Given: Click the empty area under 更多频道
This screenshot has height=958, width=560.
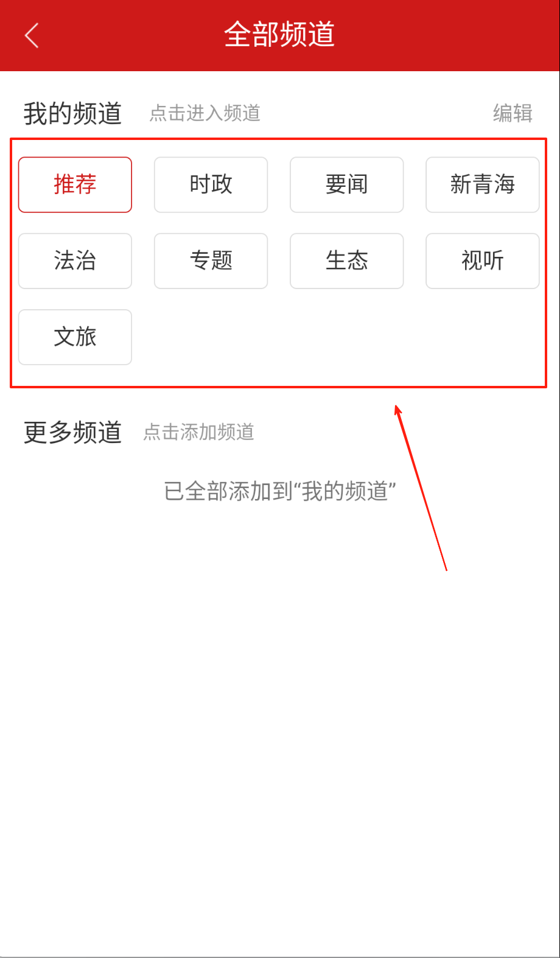Looking at the screenshot, I should tap(280, 730).
